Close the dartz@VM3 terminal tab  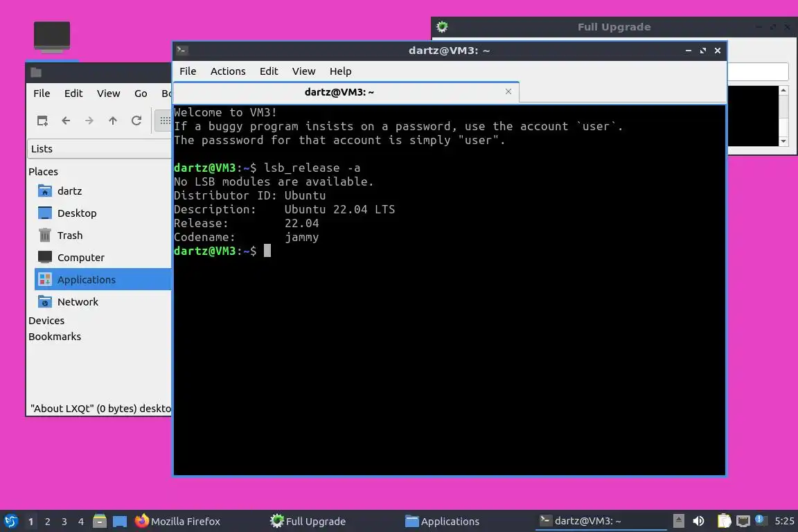(508, 91)
